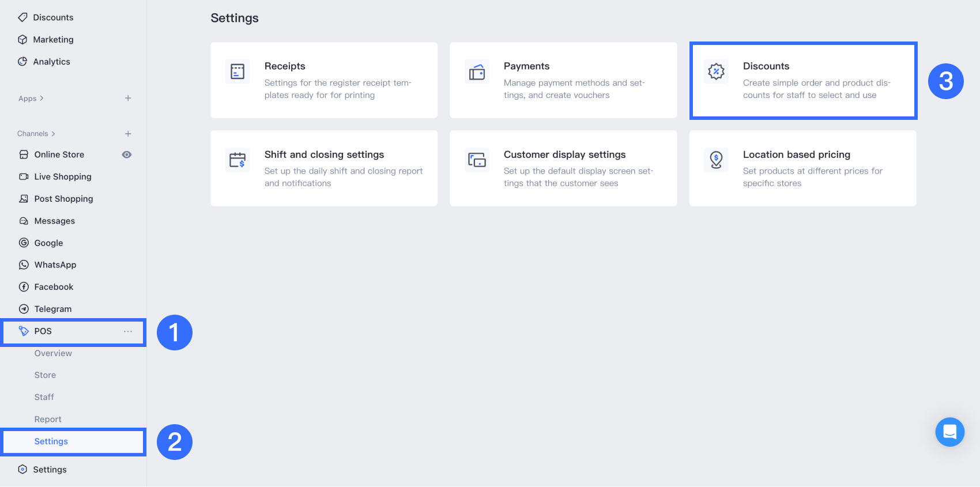Screen dimensions: 980x487
Task: Click the WhatsApp channel icon
Action: (x=24, y=265)
